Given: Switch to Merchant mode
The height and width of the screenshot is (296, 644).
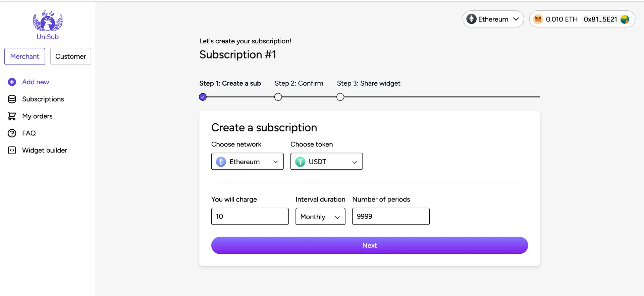Looking at the screenshot, I should [24, 56].
